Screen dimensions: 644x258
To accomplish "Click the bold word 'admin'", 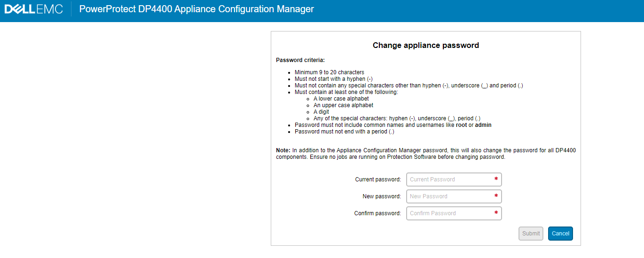I will pyautogui.click(x=483, y=125).
